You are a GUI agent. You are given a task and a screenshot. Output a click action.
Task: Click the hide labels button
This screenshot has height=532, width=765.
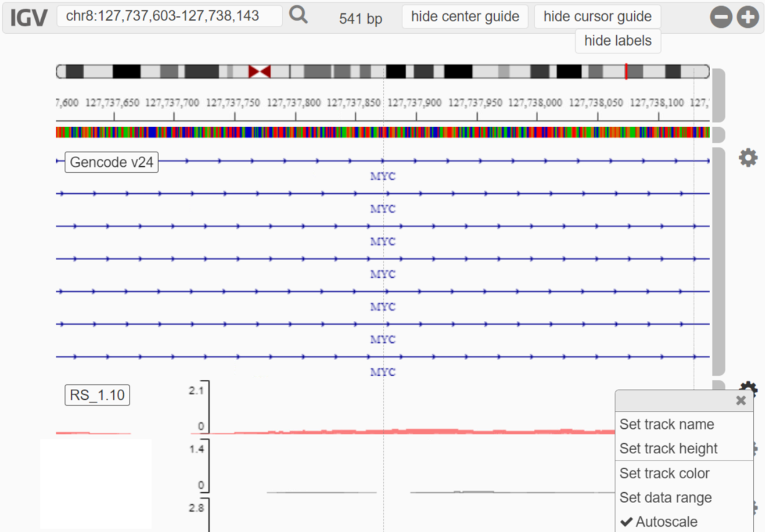[617, 40]
